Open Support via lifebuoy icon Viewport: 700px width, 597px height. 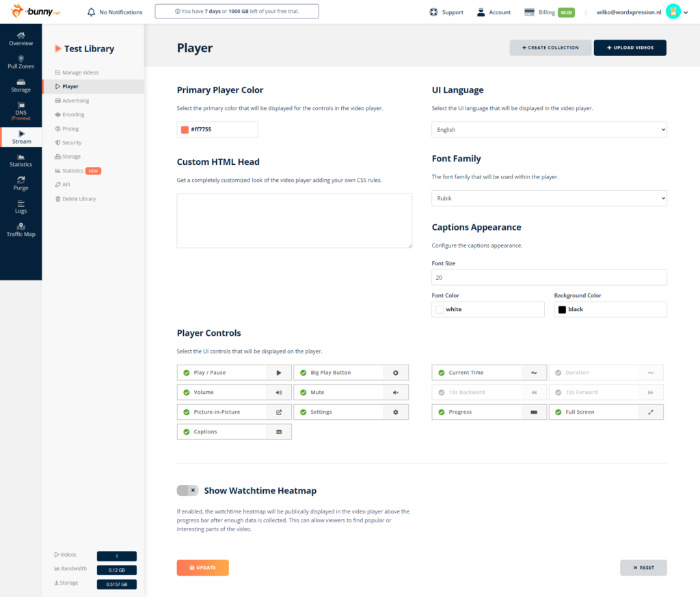pyautogui.click(x=433, y=12)
